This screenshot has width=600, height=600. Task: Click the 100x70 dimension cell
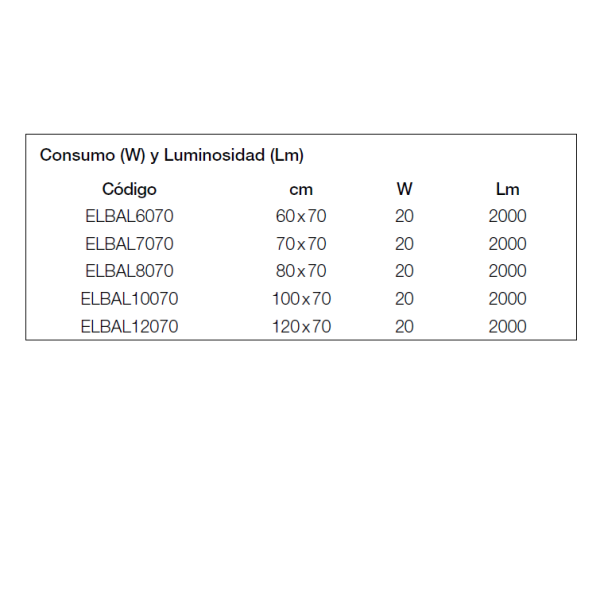301,299
